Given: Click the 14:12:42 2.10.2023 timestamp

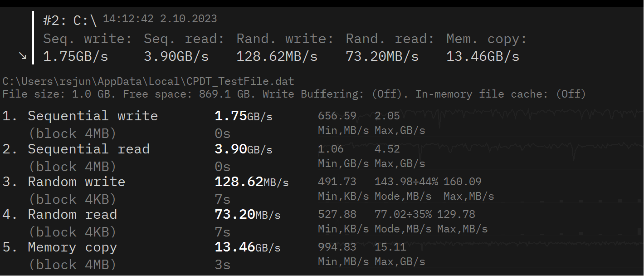Looking at the screenshot, I should 160,19.
